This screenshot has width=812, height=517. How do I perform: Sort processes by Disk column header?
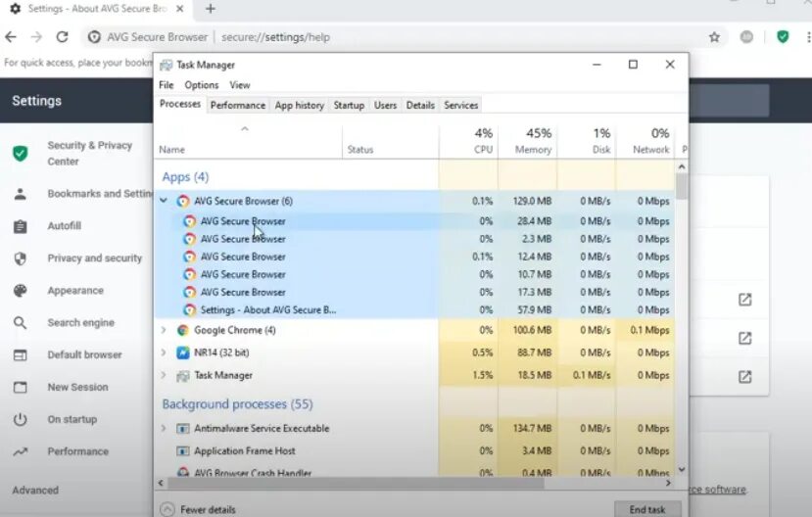[x=587, y=141]
